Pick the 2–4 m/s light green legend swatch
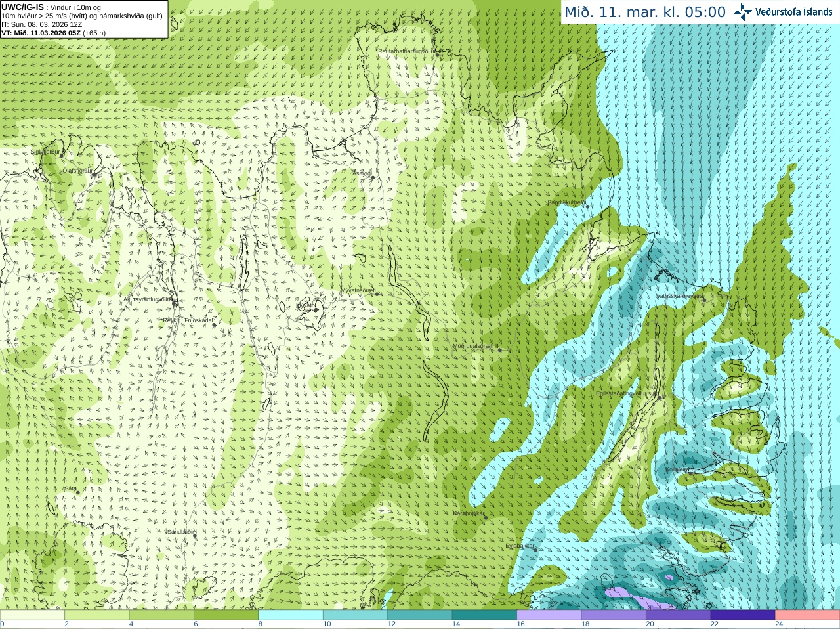Screen dimensions: 840x629 [x=96, y=615]
